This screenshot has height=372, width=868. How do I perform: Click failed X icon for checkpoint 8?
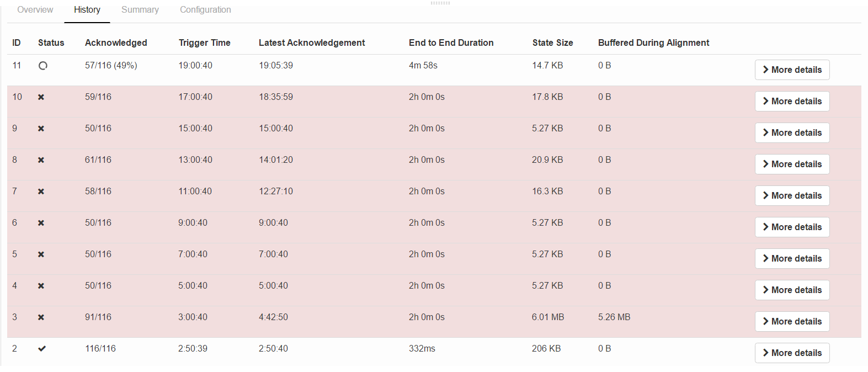41,160
